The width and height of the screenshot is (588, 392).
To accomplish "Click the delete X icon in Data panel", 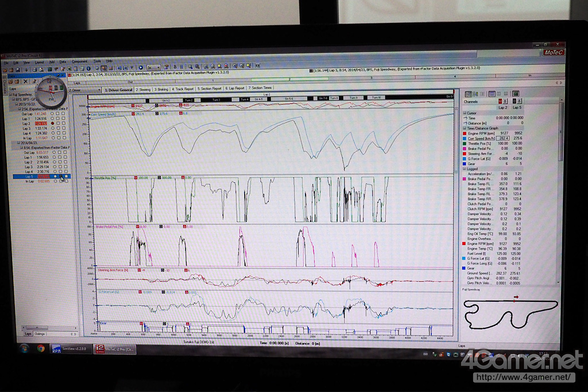I will point(25,81).
